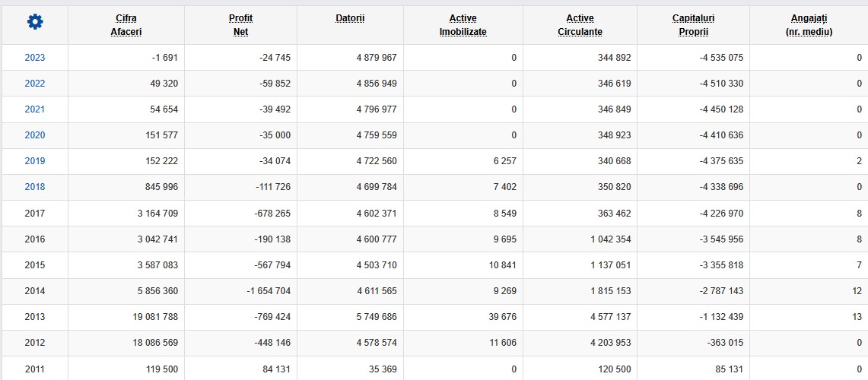Click fixed assets value 6 257
This screenshot has width=868, height=380.
click(504, 161)
